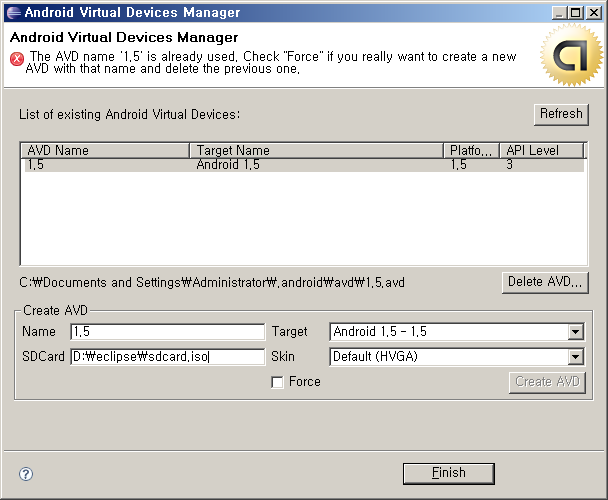Enable the Force checkbox
The image size is (608, 500).
(x=278, y=382)
